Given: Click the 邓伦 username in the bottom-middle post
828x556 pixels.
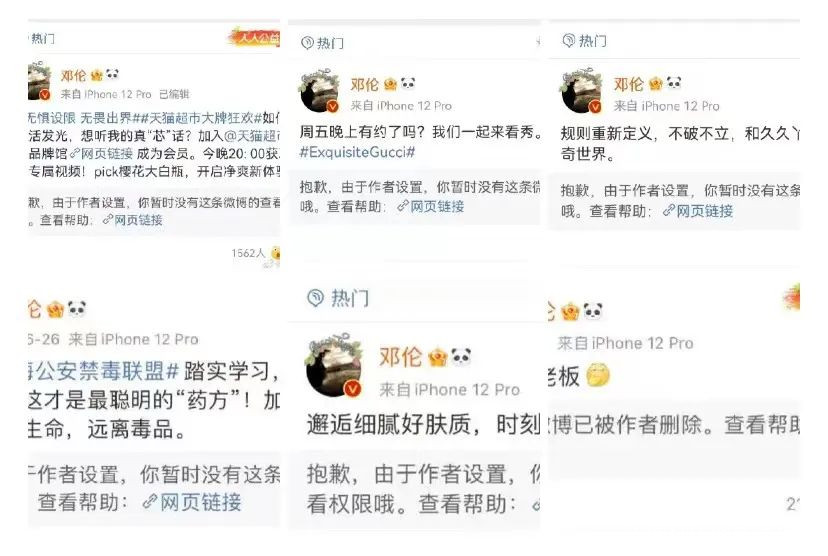Looking at the screenshot, I should [x=401, y=357].
